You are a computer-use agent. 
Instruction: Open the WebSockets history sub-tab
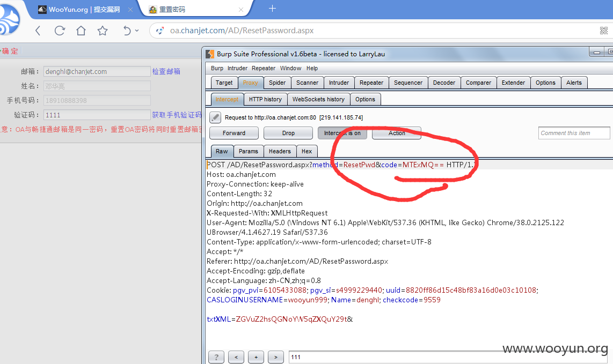(319, 99)
